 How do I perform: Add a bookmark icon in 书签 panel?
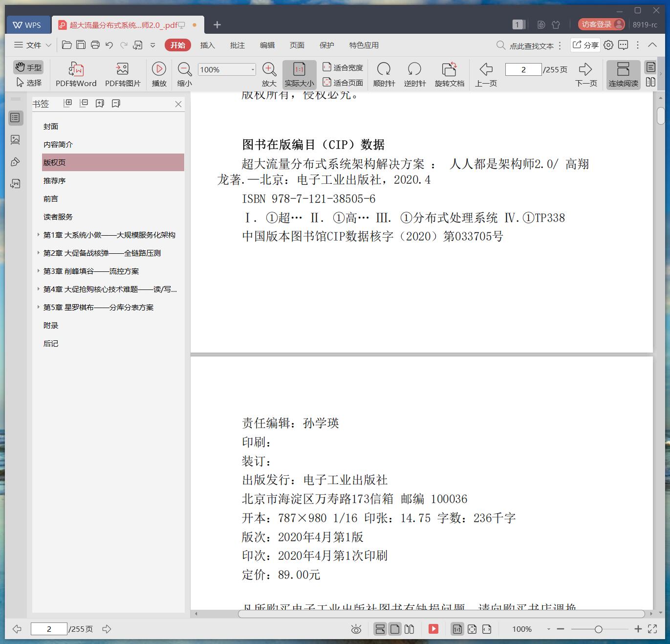tap(100, 103)
